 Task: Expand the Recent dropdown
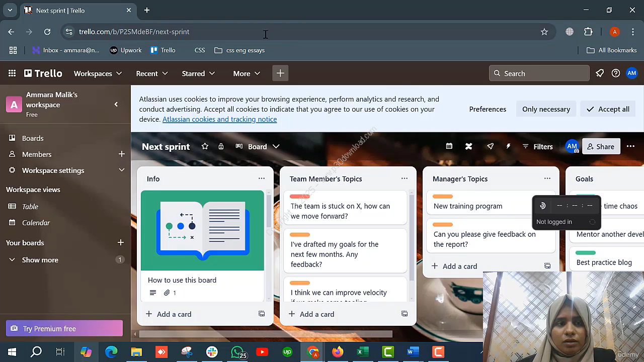[x=151, y=73]
